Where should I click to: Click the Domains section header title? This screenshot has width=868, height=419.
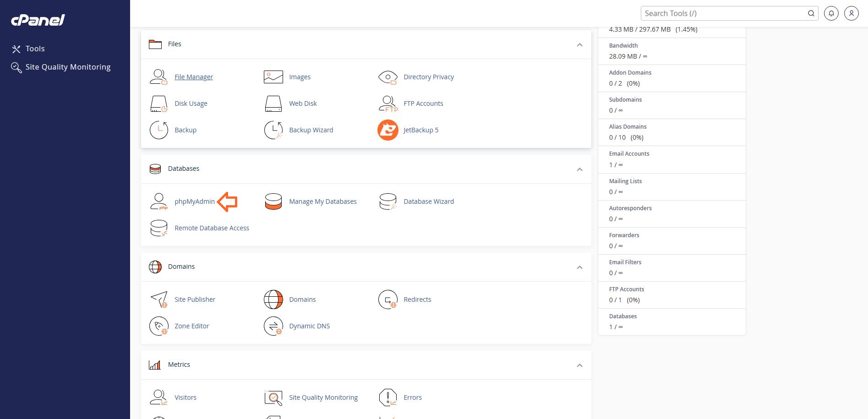[x=181, y=267]
